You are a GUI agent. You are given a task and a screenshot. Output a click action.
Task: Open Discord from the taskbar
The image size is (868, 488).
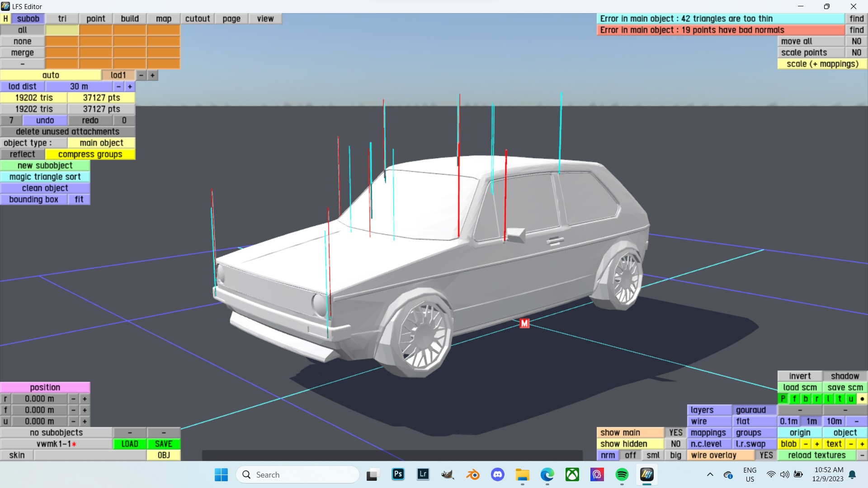pyautogui.click(x=498, y=474)
